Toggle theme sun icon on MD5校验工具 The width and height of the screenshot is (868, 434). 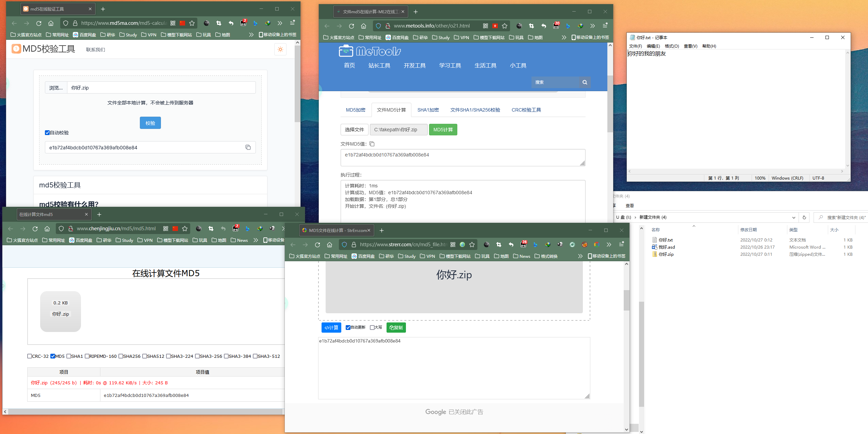point(280,50)
